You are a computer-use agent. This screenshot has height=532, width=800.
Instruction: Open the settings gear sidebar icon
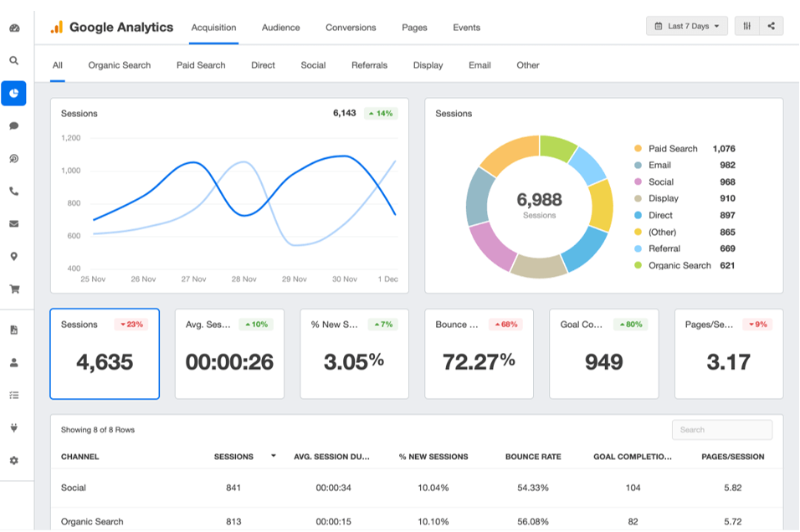[14, 460]
